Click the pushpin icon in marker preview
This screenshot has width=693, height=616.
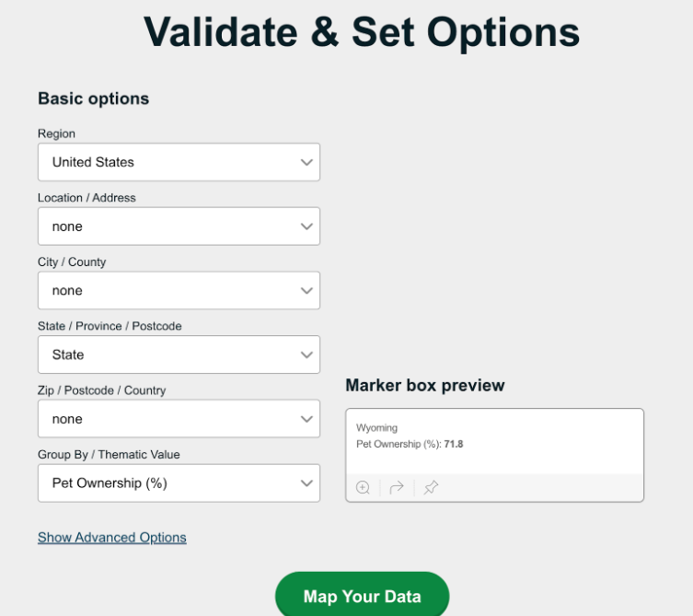click(431, 487)
